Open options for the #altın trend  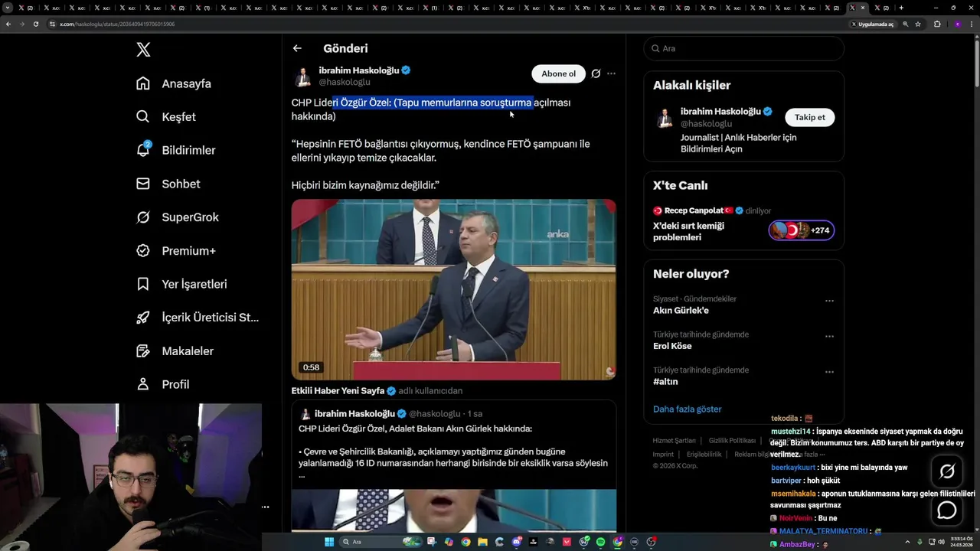point(829,372)
